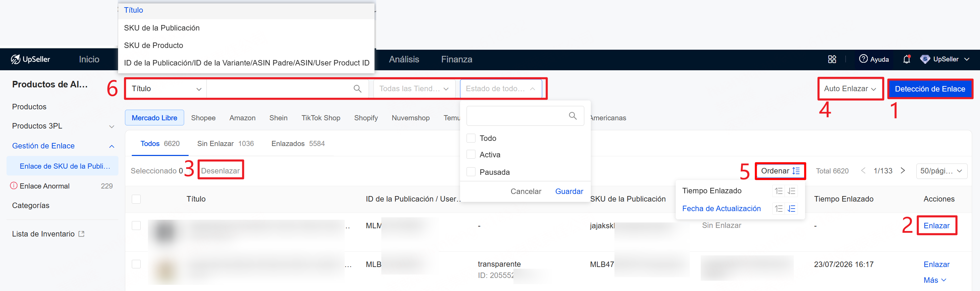Open the Análisis menu in the top bar

(404, 59)
